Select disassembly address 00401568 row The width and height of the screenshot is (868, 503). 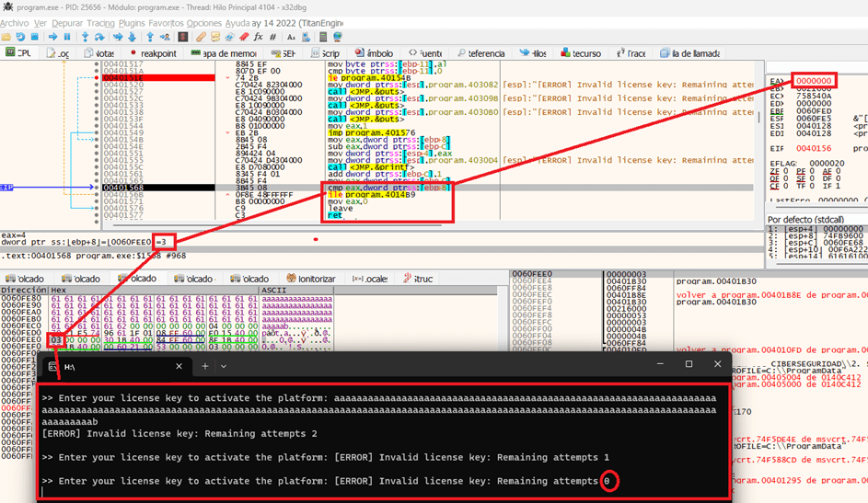tap(123, 188)
